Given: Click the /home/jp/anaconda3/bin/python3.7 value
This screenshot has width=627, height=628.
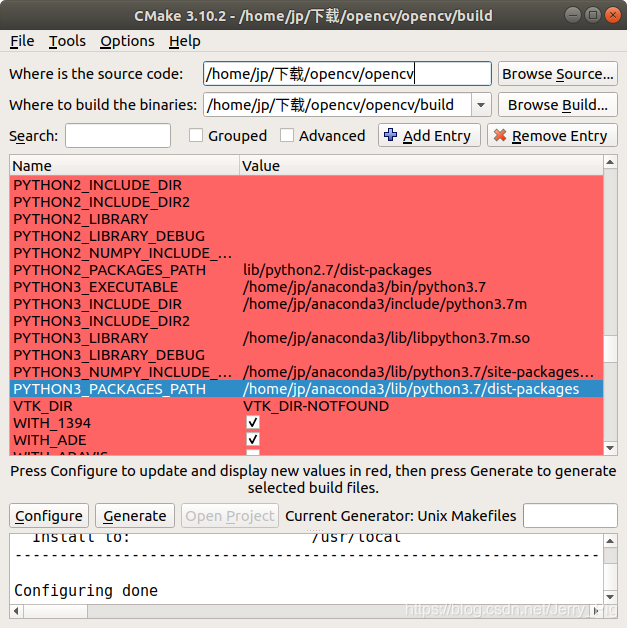Looking at the screenshot, I should [364, 287].
